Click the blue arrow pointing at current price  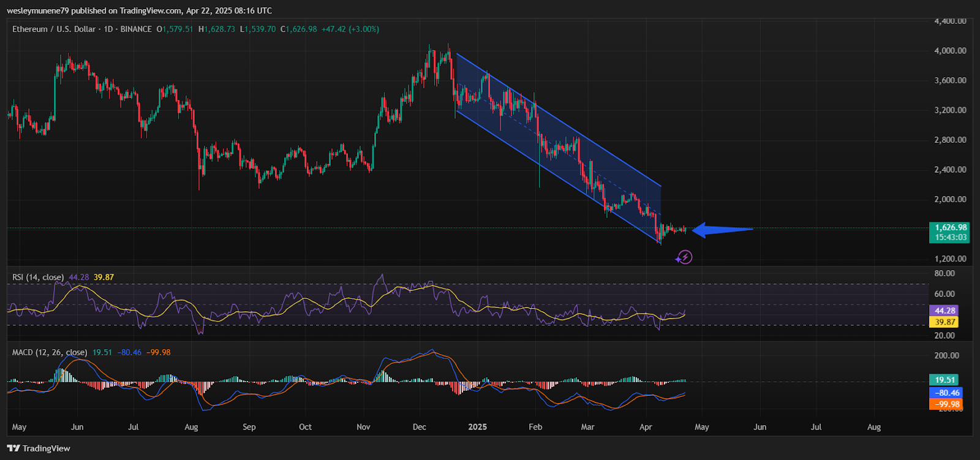tap(722, 230)
